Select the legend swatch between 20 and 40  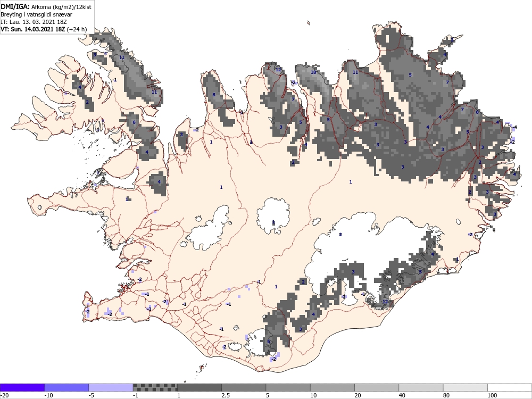click(x=377, y=387)
